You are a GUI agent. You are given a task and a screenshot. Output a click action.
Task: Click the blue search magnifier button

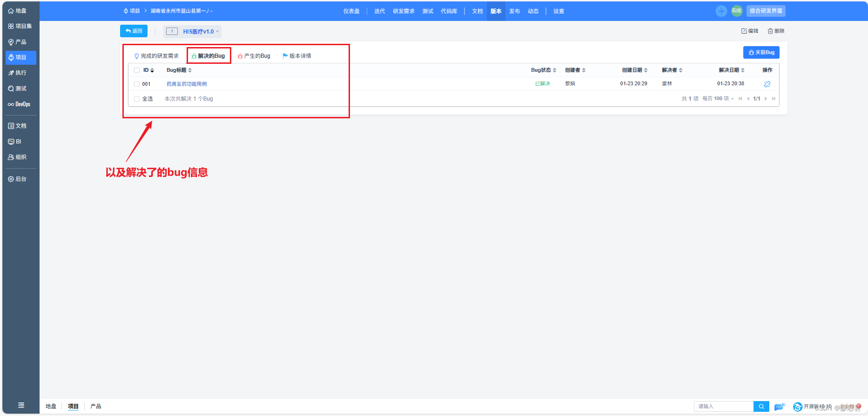761,407
